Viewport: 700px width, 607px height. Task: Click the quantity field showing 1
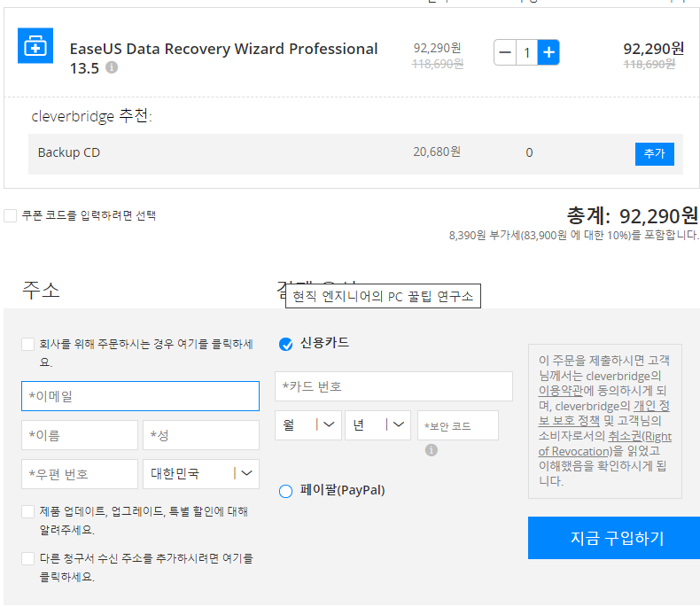point(527,52)
